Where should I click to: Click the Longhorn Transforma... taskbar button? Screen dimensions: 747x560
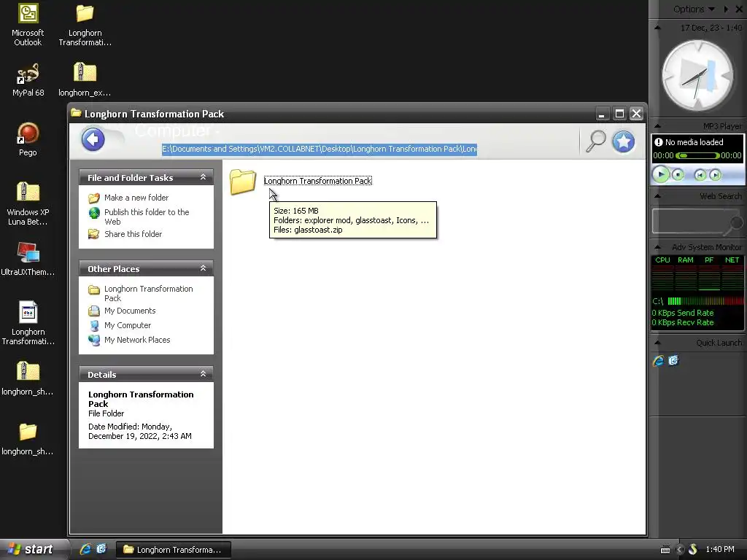point(174,550)
